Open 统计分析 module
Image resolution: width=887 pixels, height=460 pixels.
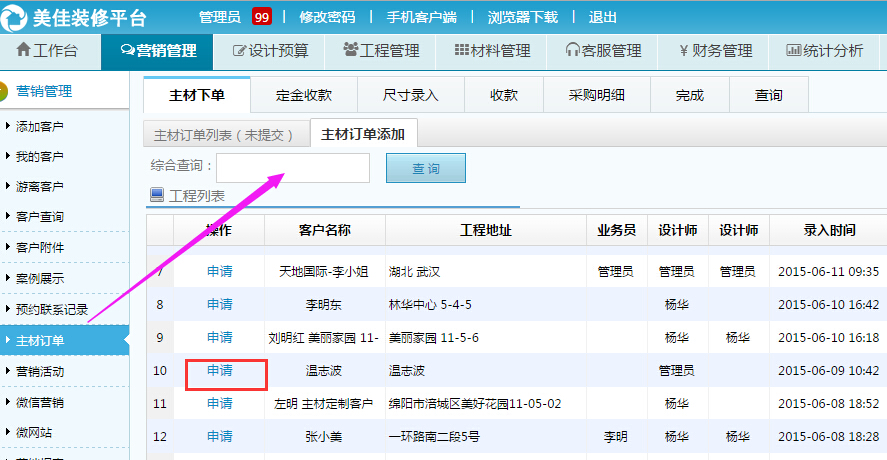pyautogui.click(x=825, y=51)
